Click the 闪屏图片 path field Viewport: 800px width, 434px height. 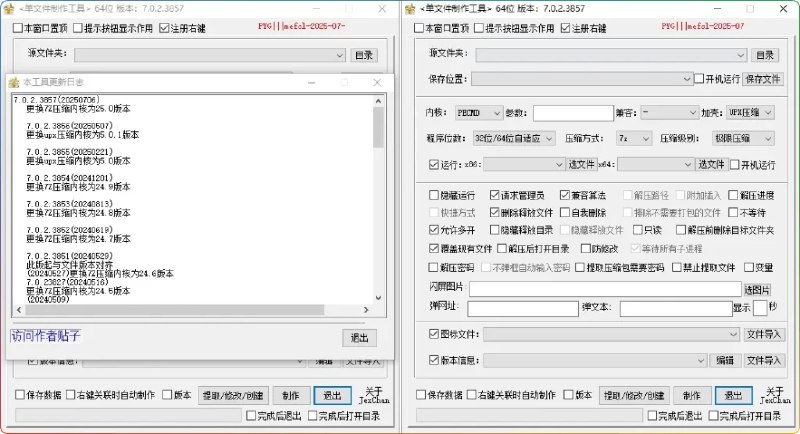605,289
